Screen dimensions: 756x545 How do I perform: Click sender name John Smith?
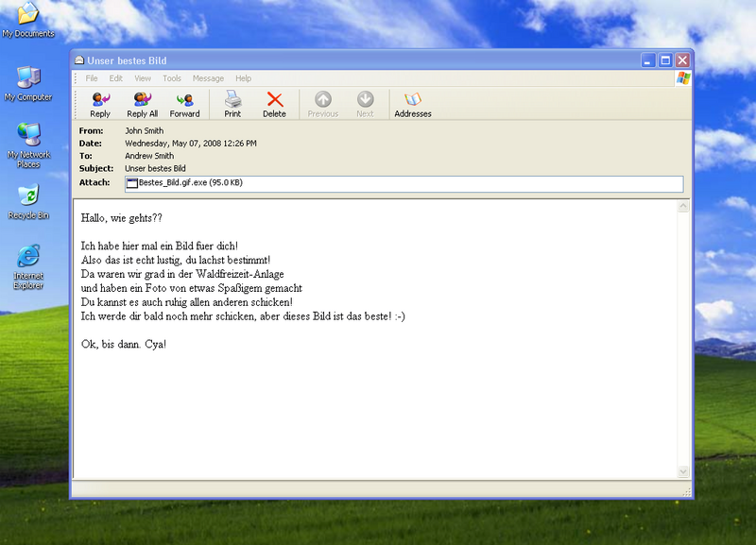[x=145, y=130]
